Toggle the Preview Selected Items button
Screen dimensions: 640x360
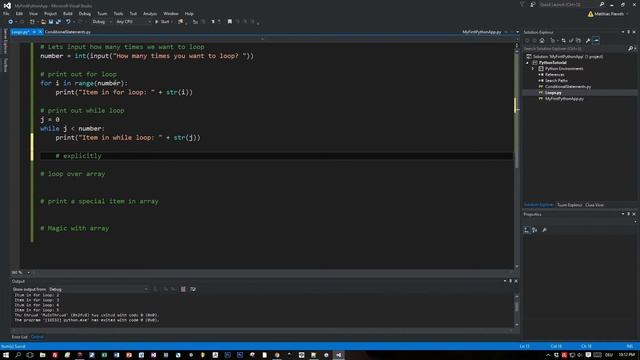click(596, 40)
